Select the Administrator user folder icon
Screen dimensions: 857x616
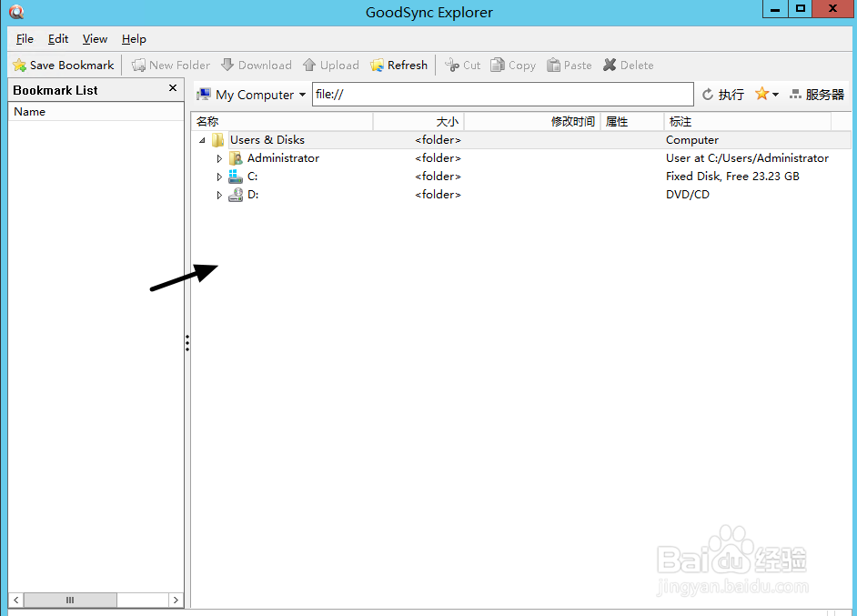236,158
